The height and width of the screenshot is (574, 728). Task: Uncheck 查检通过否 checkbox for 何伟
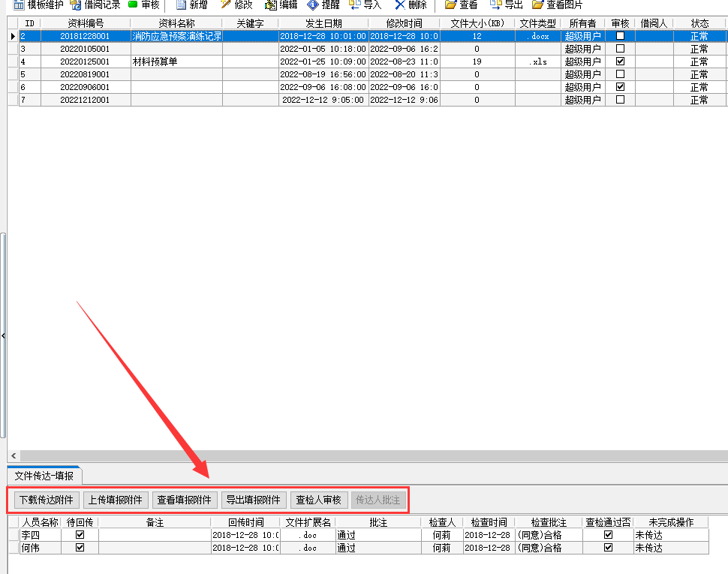pos(608,548)
